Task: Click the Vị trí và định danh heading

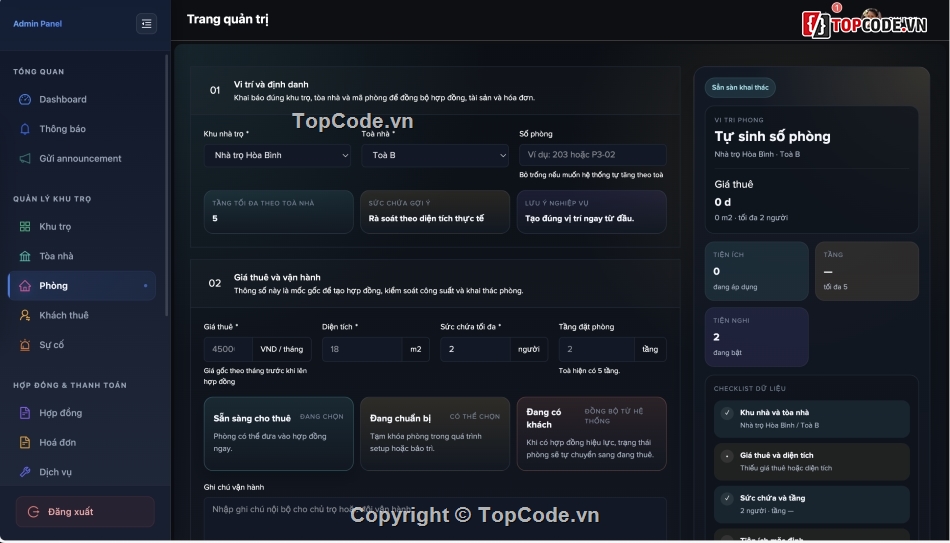Action: (x=271, y=85)
